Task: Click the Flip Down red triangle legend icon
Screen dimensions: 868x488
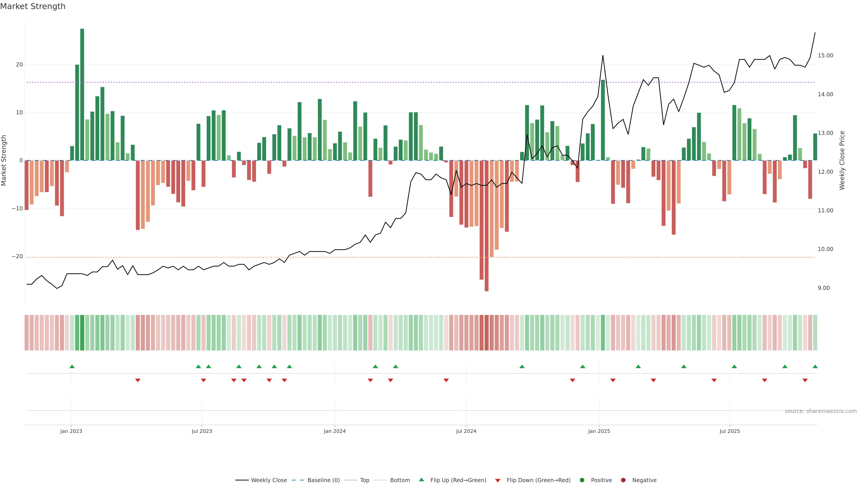Action: coord(498,480)
